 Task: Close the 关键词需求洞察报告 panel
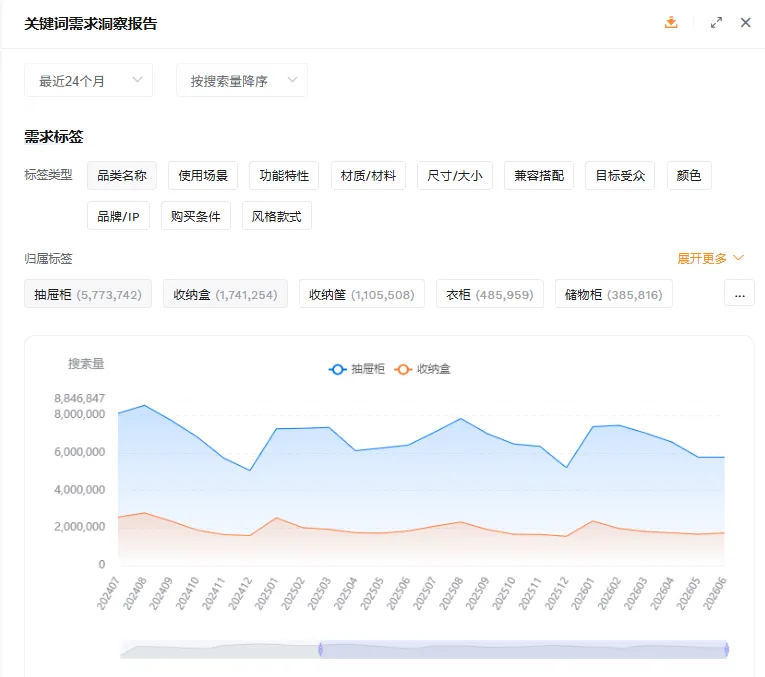click(745, 22)
